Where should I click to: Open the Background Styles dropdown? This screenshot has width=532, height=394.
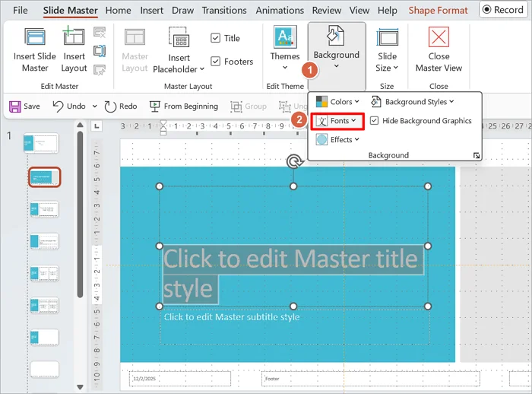[412, 102]
